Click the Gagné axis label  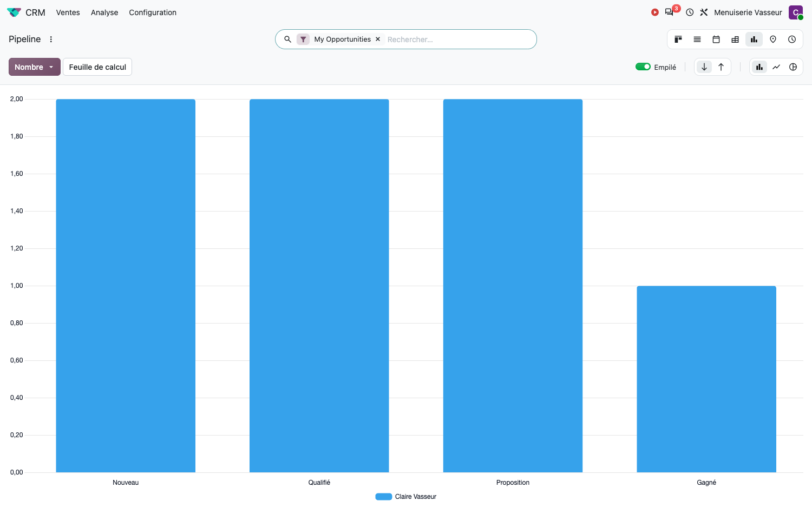coord(706,483)
